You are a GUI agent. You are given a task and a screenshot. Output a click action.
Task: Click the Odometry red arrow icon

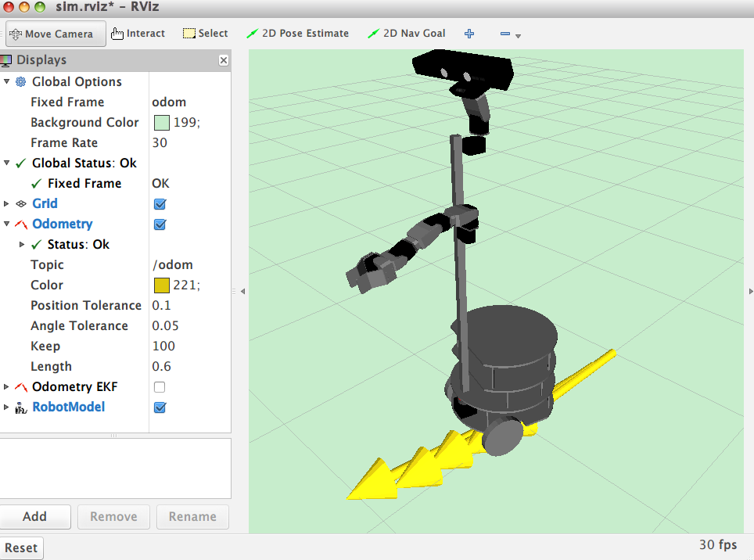coord(20,224)
